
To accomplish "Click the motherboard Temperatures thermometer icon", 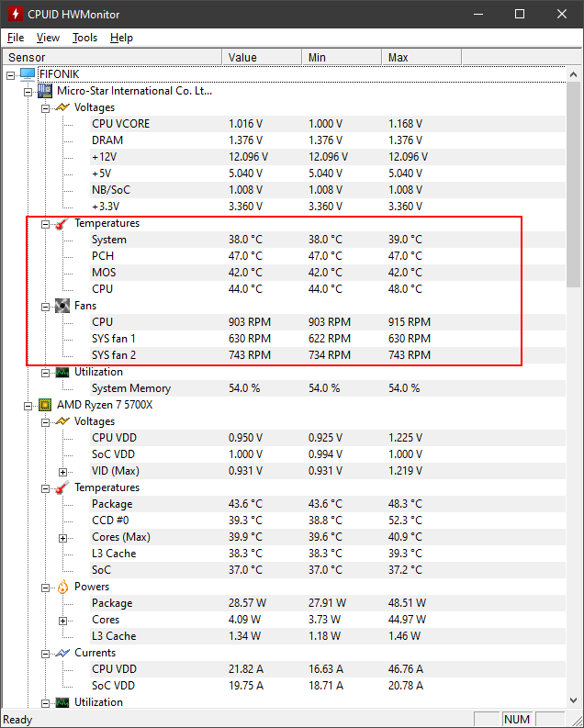I will [x=62, y=223].
